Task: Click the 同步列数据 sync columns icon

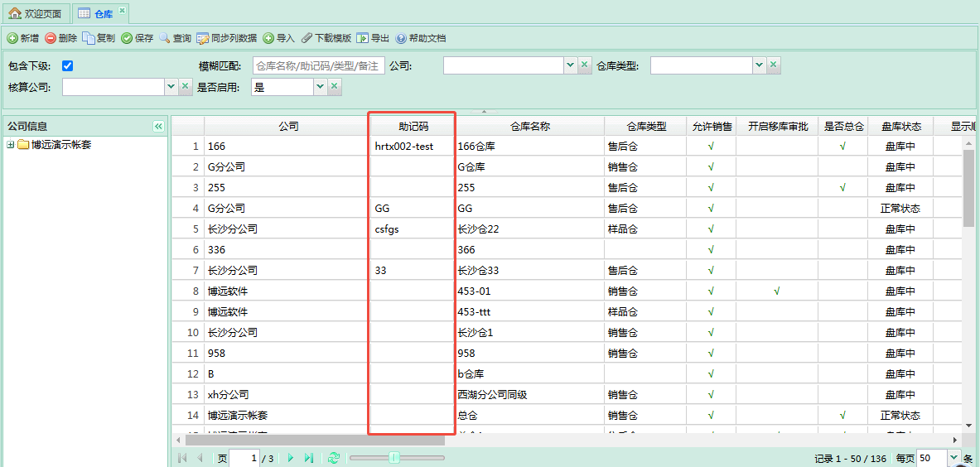Action: pyautogui.click(x=203, y=38)
